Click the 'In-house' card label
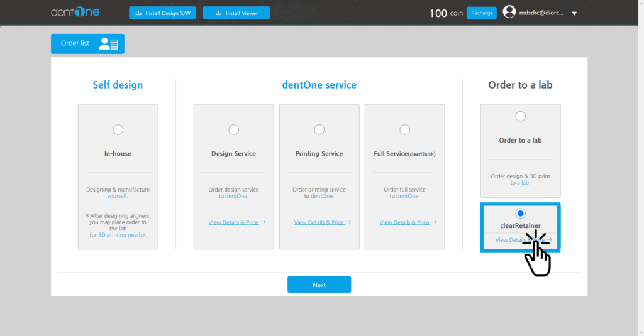The height and width of the screenshot is (336, 644). tap(118, 153)
